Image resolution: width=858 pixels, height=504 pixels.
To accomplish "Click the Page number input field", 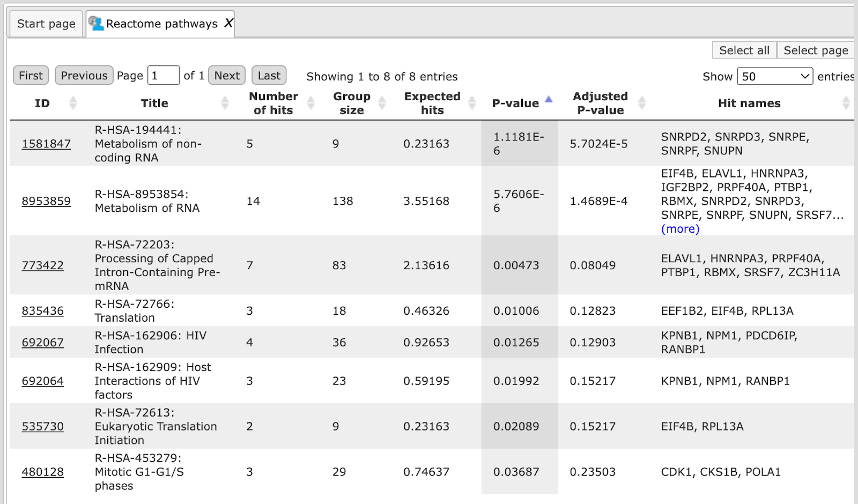I will (x=163, y=76).
